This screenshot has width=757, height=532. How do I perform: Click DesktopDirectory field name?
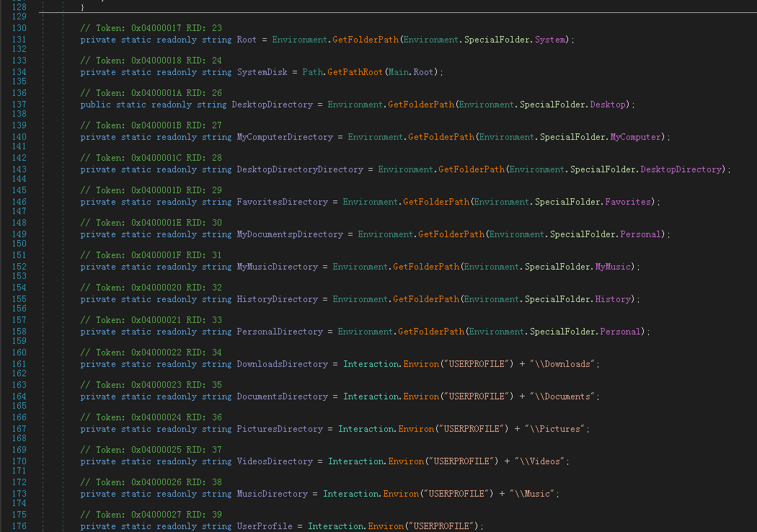coord(272,105)
